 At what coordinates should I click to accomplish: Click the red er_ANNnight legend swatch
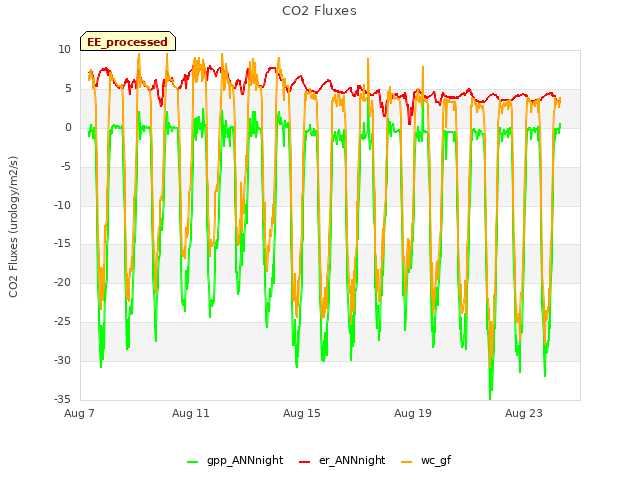coord(304,462)
